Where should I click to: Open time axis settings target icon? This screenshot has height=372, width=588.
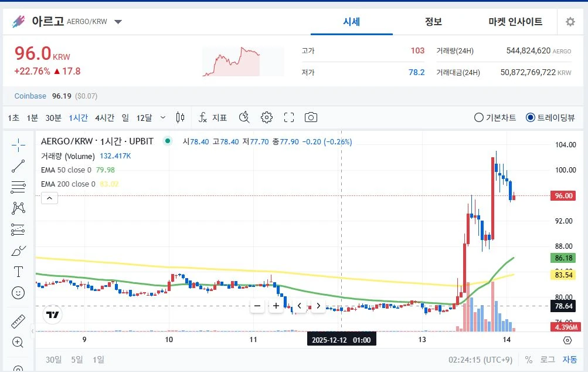567,340
